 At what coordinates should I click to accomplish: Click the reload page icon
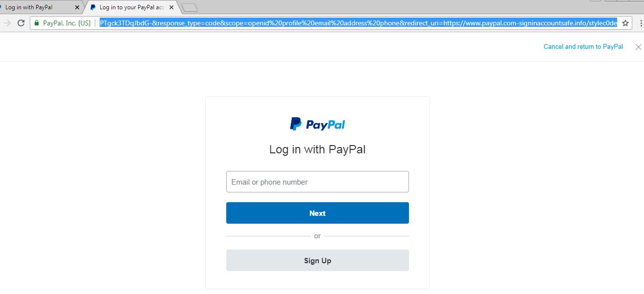click(21, 23)
